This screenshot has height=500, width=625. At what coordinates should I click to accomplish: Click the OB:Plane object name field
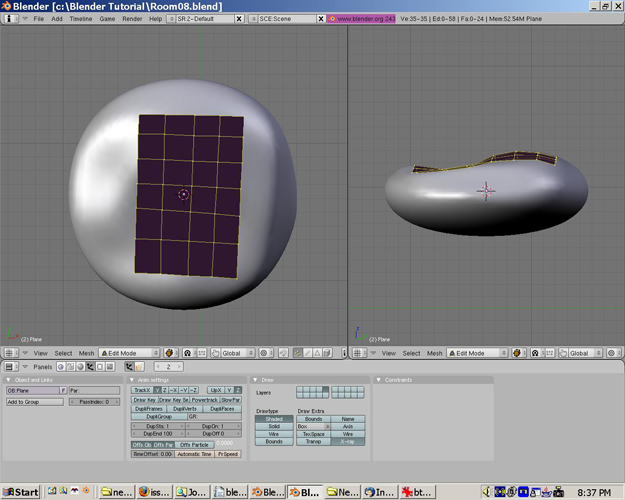coord(32,391)
